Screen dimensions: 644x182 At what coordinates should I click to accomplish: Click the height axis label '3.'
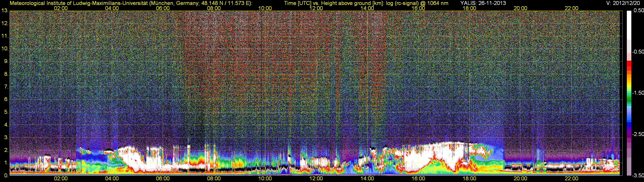pyautogui.click(x=6, y=137)
